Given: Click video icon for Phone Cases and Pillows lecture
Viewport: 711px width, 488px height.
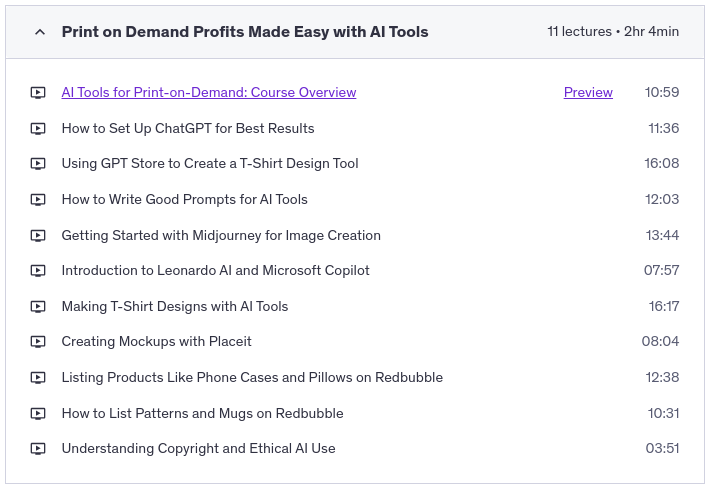Looking at the screenshot, I should click(38, 378).
